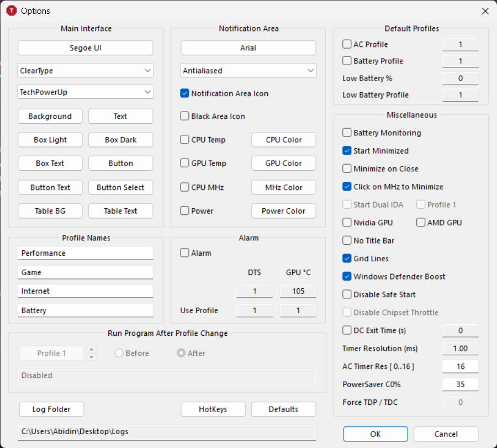Click the ThrottleStop logo icon in title bar

tap(12, 11)
